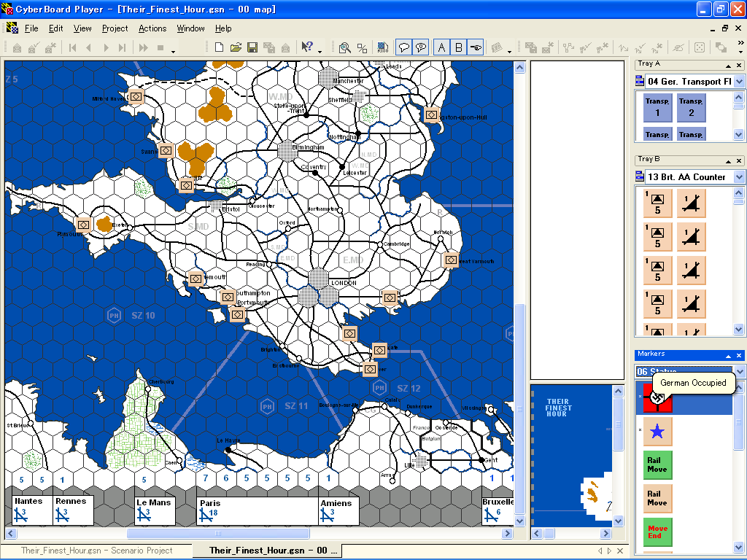This screenshot has height=560, width=747.
Task: Click the map fragment icon beside pointing hand
Action: (x=497, y=47)
